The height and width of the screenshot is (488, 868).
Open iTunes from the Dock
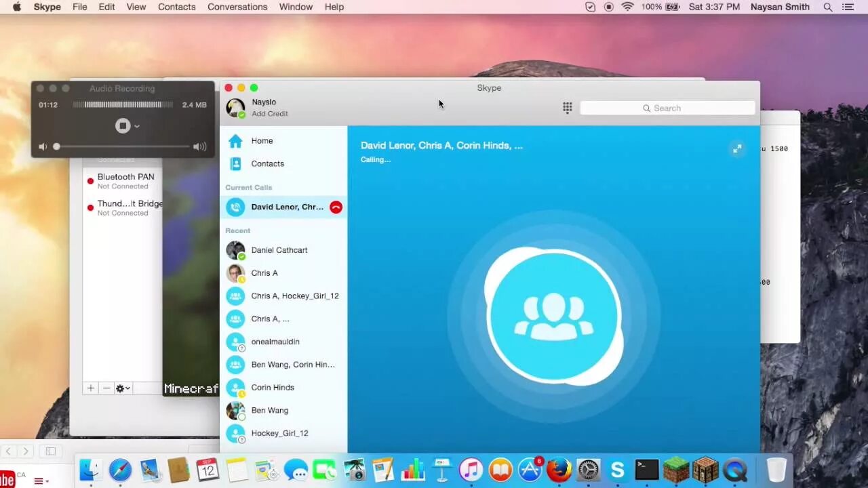pos(471,470)
